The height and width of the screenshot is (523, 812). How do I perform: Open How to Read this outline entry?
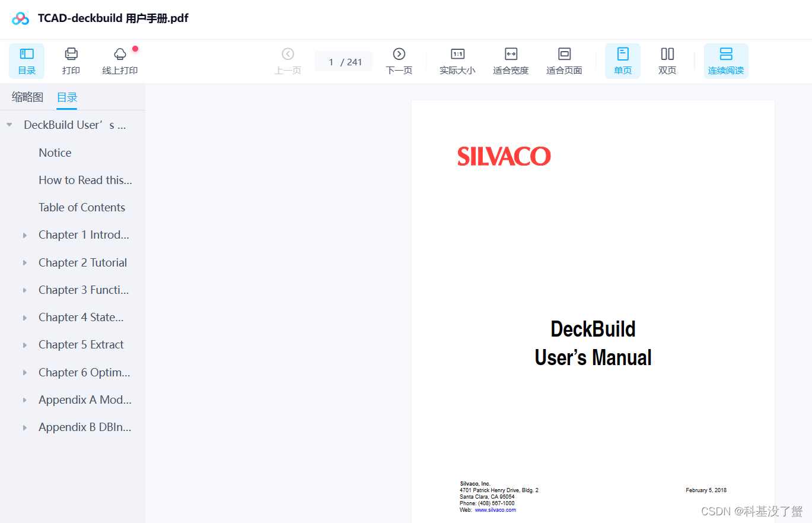85,180
